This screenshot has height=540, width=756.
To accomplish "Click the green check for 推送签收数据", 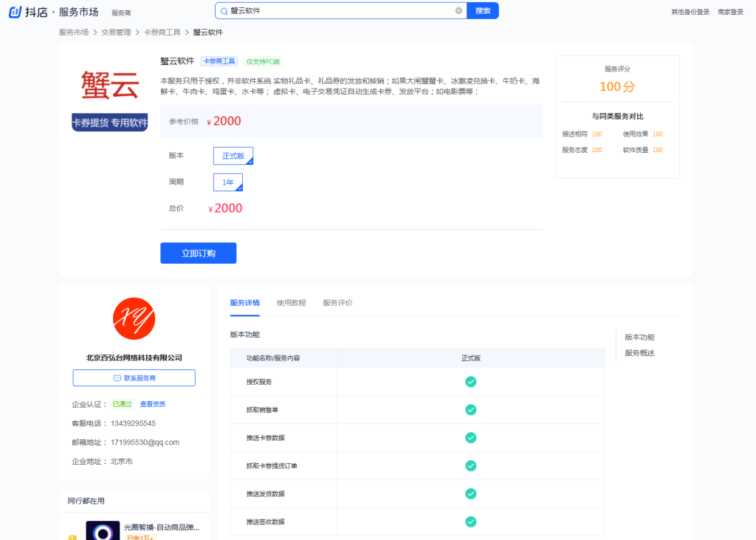I will (x=470, y=522).
